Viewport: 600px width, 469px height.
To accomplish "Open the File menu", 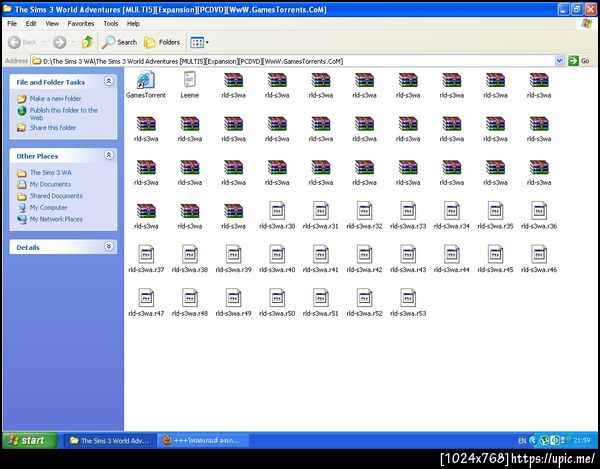I will pyautogui.click(x=12, y=24).
